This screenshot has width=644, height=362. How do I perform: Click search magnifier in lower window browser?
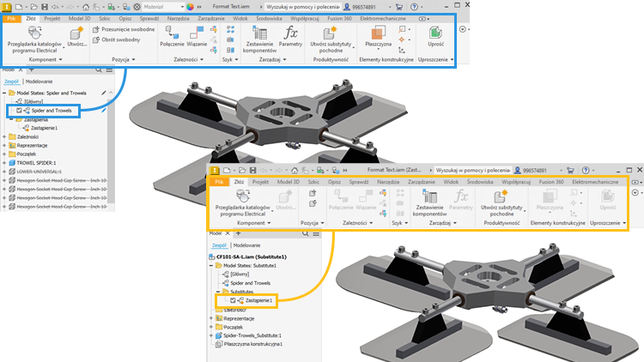[x=305, y=233]
